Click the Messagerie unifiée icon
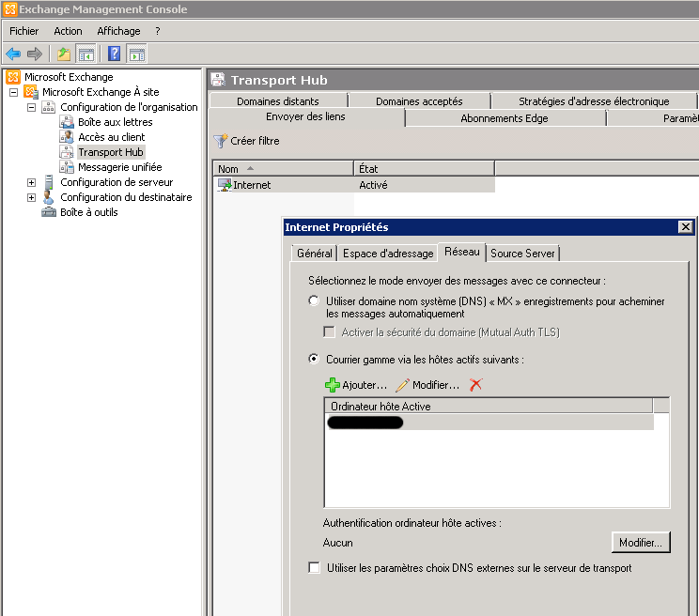 click(67, 167)
